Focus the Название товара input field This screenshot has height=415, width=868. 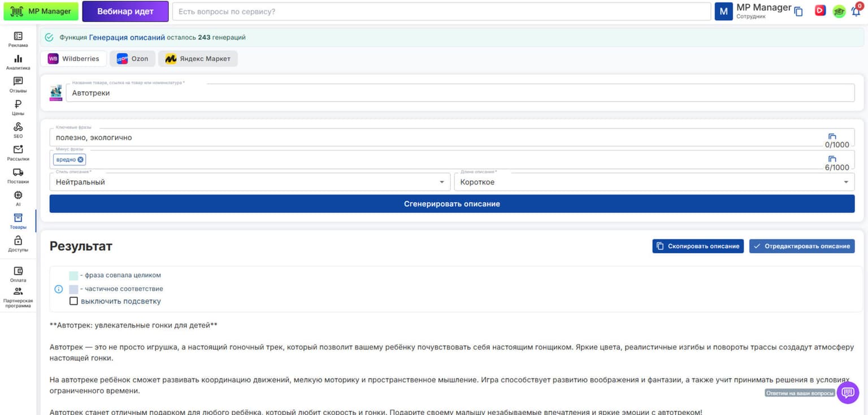(460, 93)
